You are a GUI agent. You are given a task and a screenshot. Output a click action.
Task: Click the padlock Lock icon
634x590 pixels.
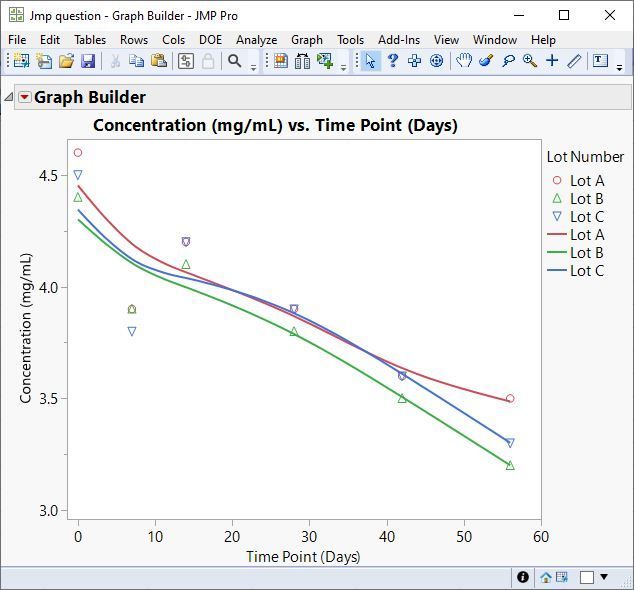(208, 61)
